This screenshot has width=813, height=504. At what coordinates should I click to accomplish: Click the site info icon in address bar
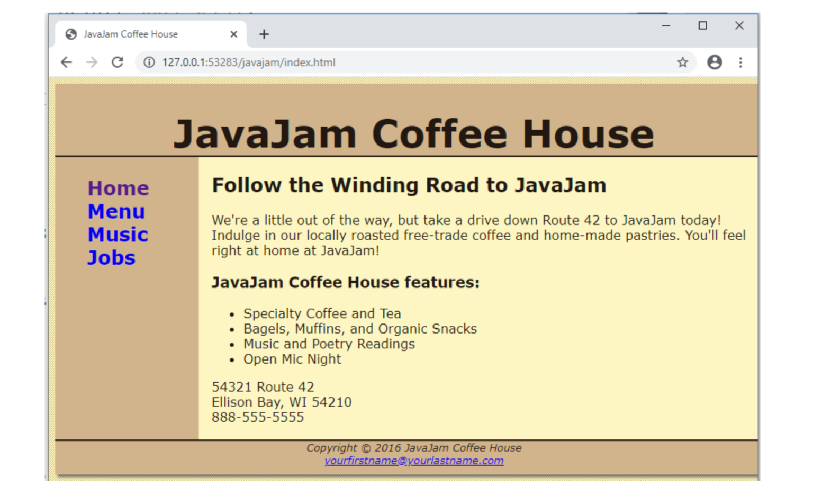(x=149, y=62)
